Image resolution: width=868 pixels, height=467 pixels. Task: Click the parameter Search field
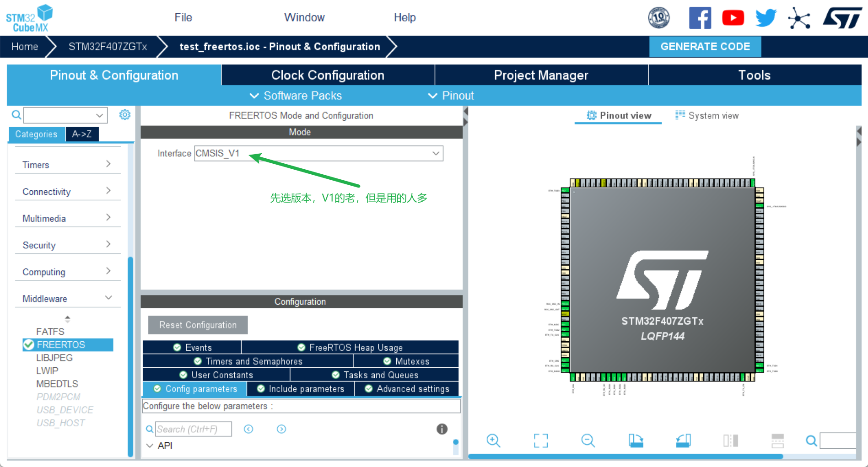(194, 429)
